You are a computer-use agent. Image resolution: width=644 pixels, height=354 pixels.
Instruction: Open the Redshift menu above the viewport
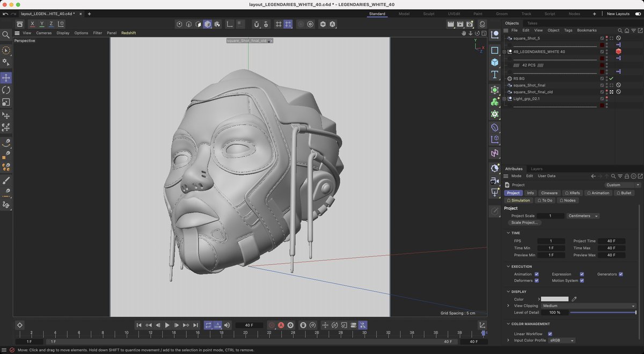click(x=128, y=33)
